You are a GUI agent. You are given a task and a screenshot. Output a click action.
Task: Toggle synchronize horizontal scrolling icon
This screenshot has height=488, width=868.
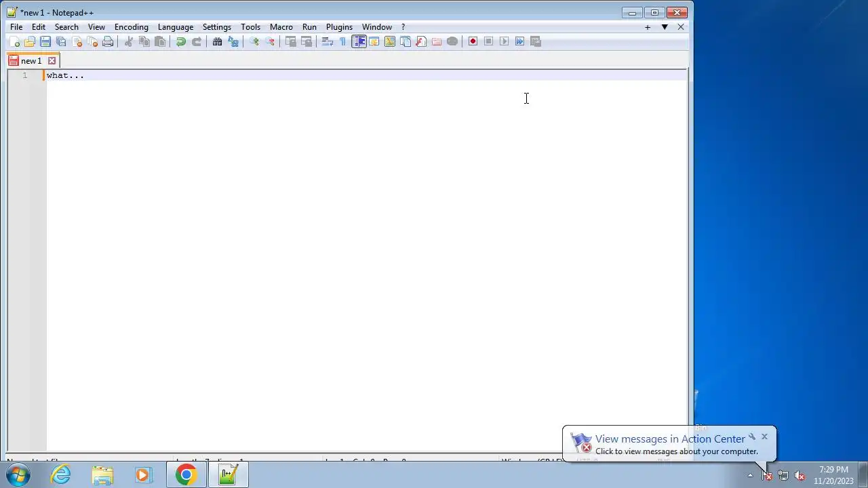[x=307, y=41]
